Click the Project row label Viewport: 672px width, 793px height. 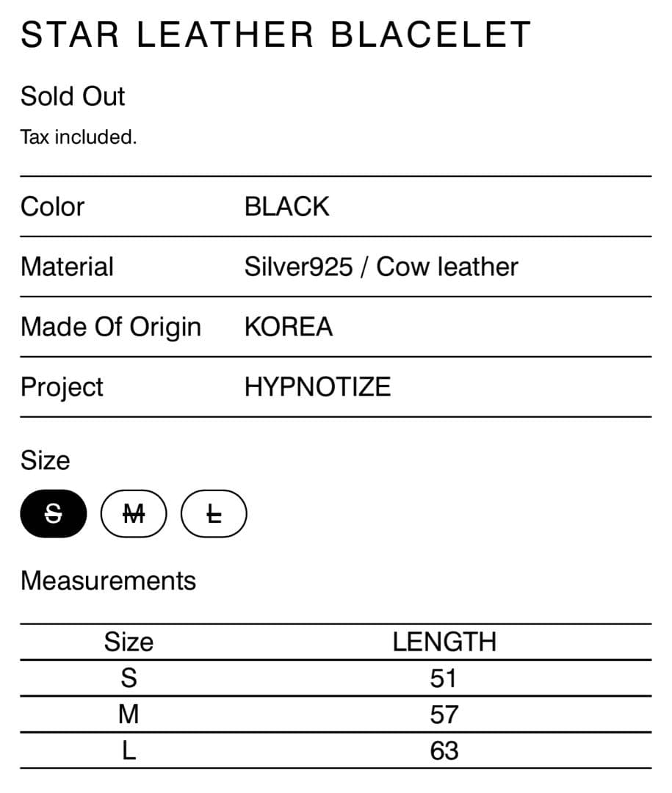(62, 387)
